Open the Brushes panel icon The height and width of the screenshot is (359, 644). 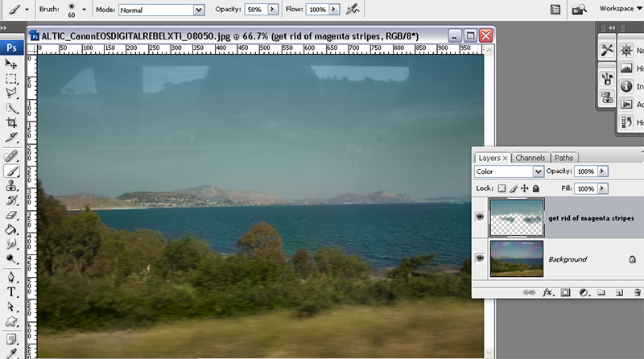pos(607,78)
